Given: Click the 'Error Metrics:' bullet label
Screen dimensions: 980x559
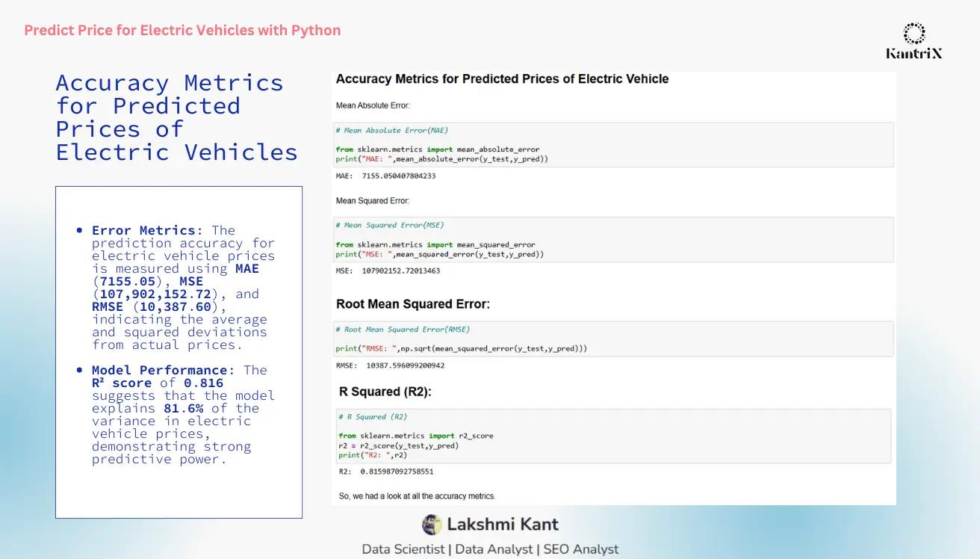Looking at the screenshot, I should tap(147, 230).
